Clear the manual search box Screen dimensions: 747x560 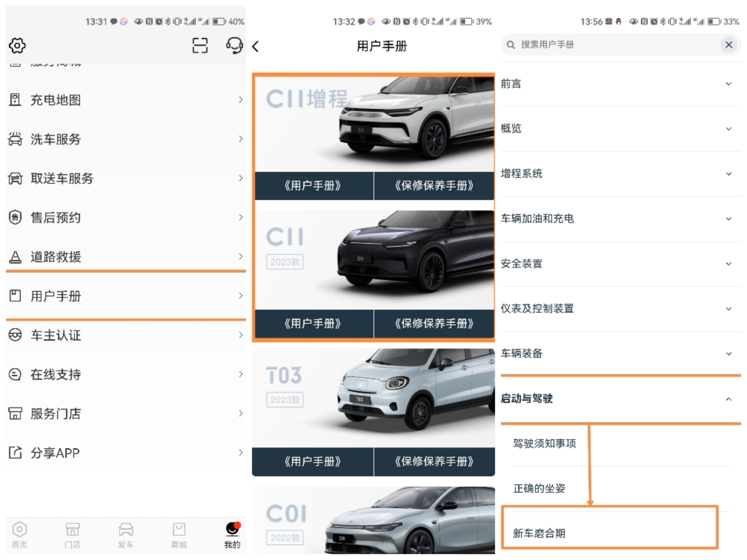click(729, 45)
